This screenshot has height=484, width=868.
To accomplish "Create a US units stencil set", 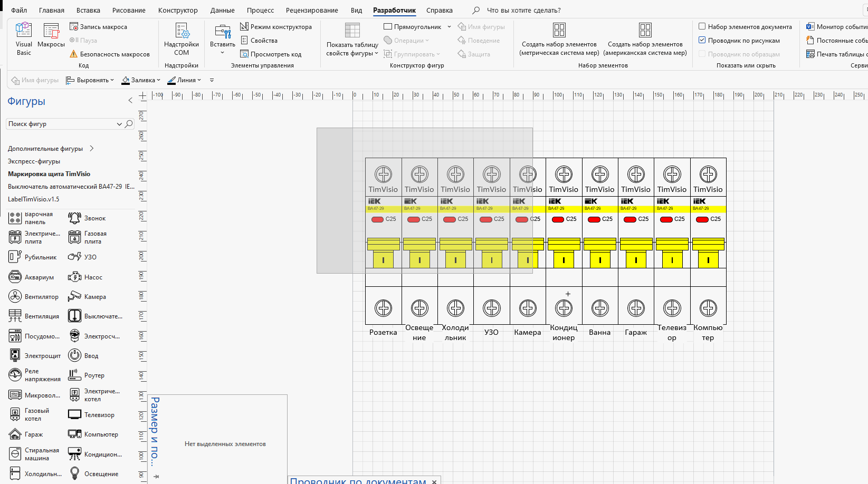I will (645, 38).
